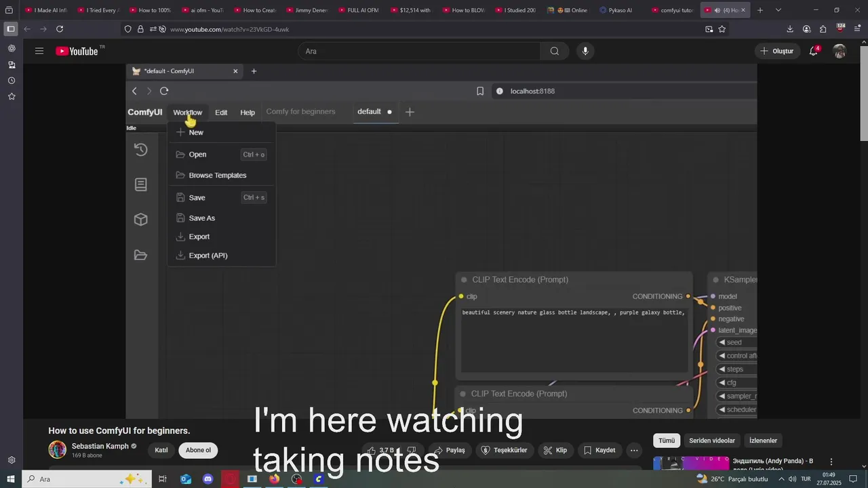Viewport: 868px width, 488px height.
Task: Expand the list all tabs dropdown
Action: point(778,10)
